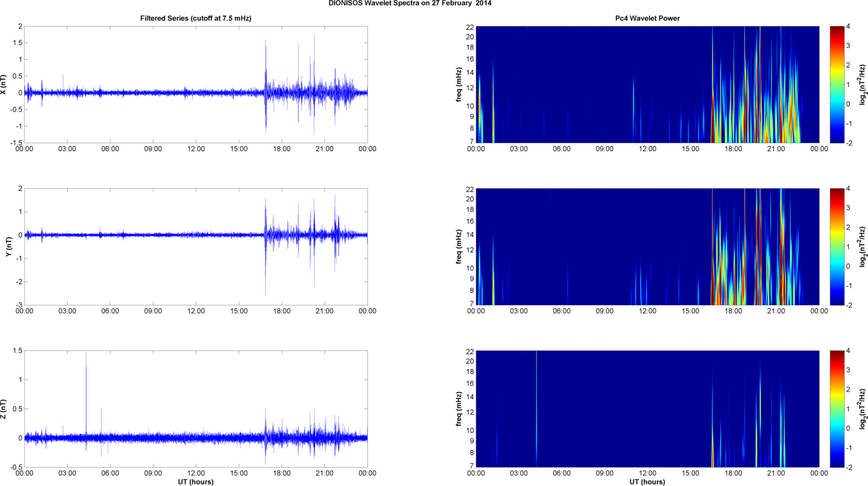868x486 pixels.
Task: Click the bottom Pc4 wavelet spectrogram
Action: point(647,409)
